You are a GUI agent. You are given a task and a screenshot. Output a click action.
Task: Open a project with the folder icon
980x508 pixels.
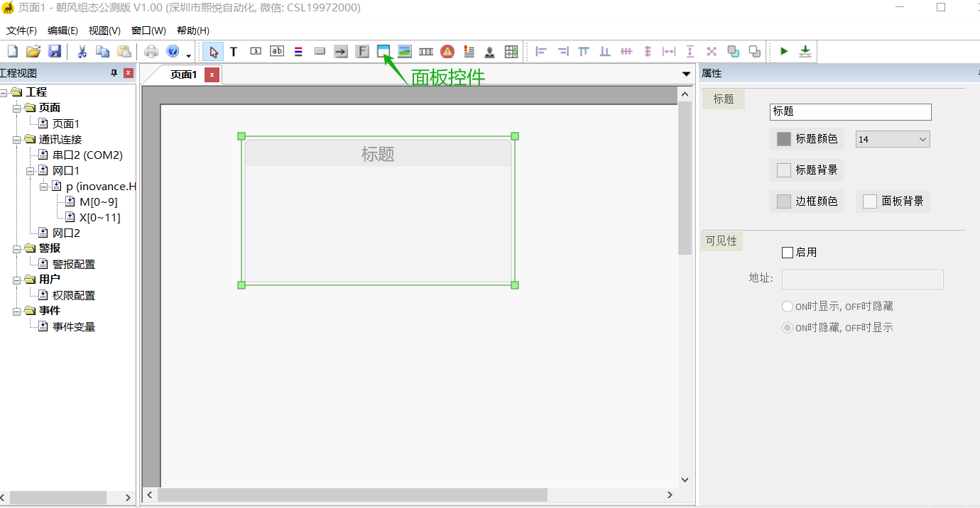tap(33, 51)
